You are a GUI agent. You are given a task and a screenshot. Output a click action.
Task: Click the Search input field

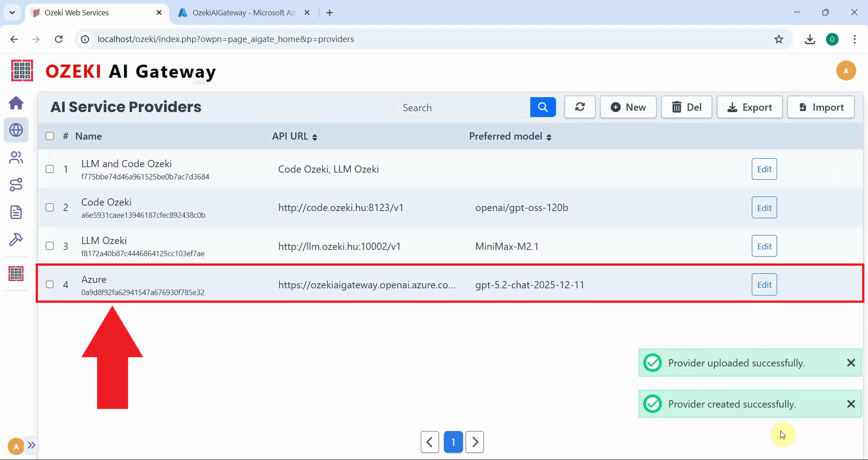(x=462, y=108)
